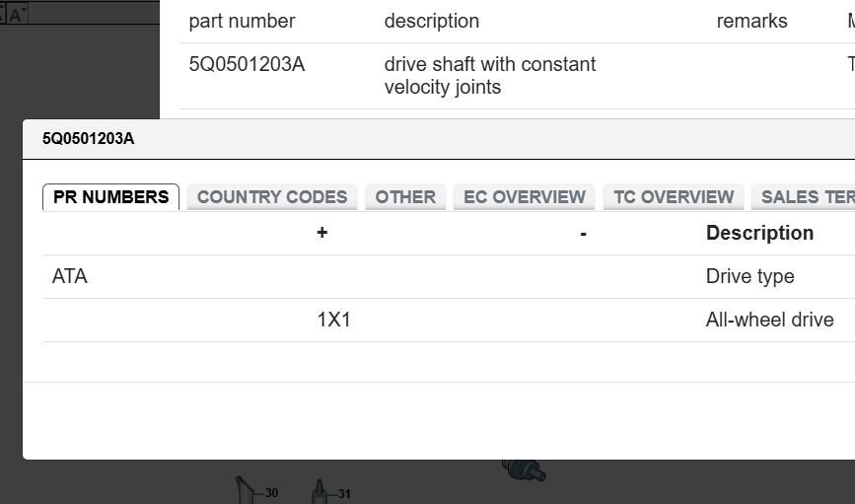This screenshot has width=855, height=504.
Task: Click the 'drive shaft with constant velocity joints' description
Action: (x=489, y=76)
